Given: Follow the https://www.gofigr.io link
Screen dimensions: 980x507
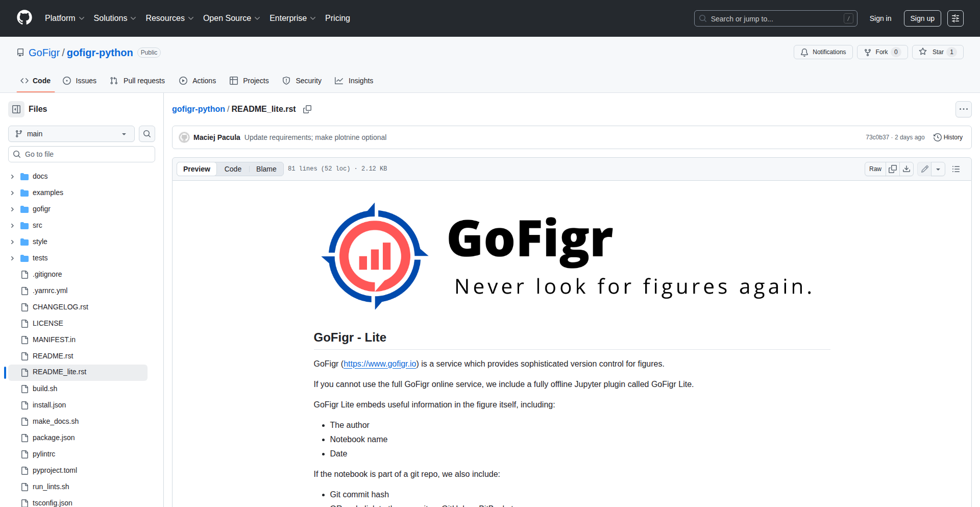Looking at the screenshot, I should (x=380, y=364).
